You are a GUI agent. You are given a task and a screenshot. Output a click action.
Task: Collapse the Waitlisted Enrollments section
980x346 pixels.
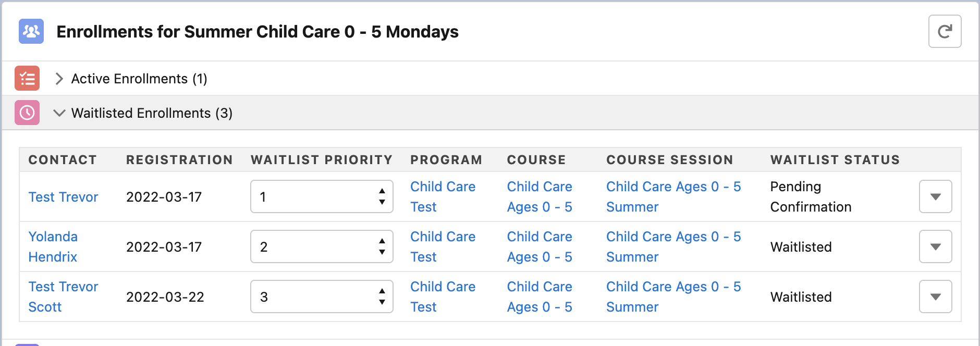click(59, 113)
